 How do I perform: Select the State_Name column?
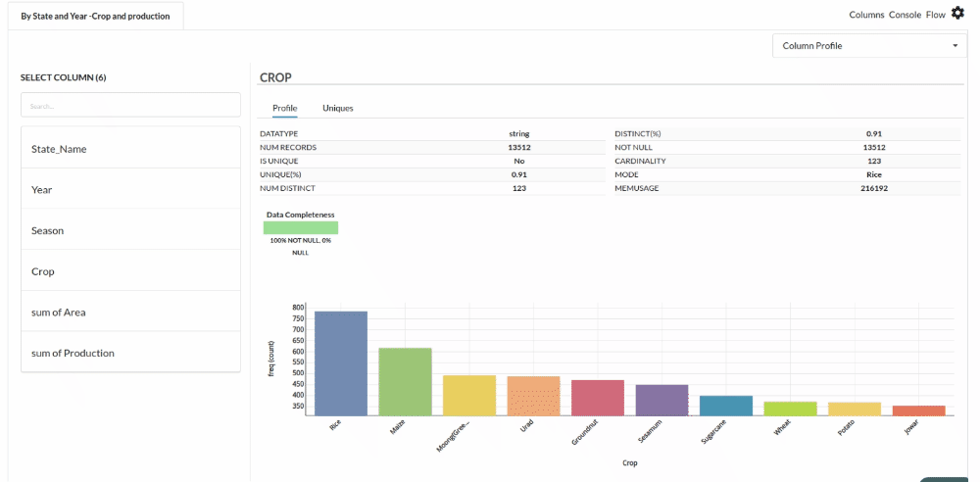(x=130, y=150)
